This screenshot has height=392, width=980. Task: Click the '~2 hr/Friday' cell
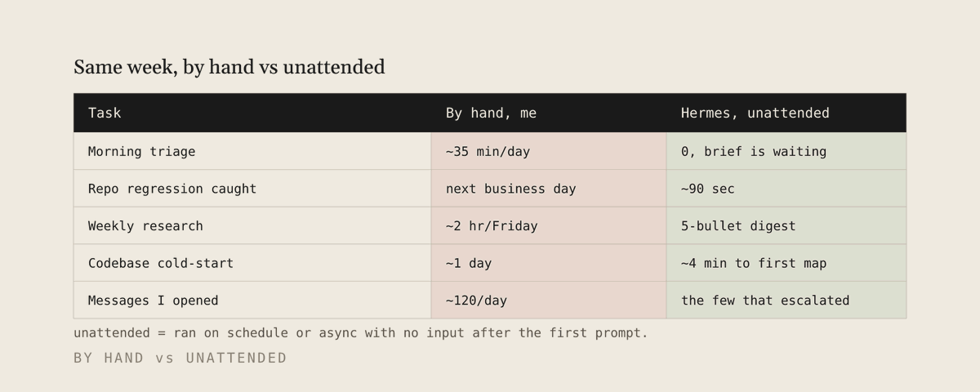pos(549,225)
